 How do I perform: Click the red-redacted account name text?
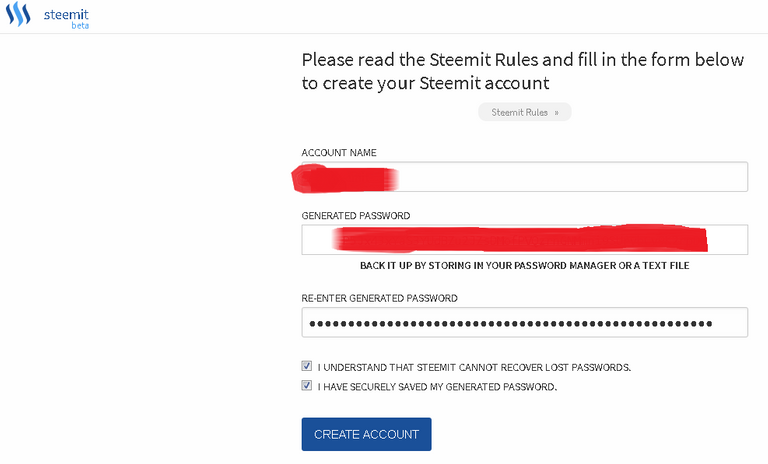(345, 179)
